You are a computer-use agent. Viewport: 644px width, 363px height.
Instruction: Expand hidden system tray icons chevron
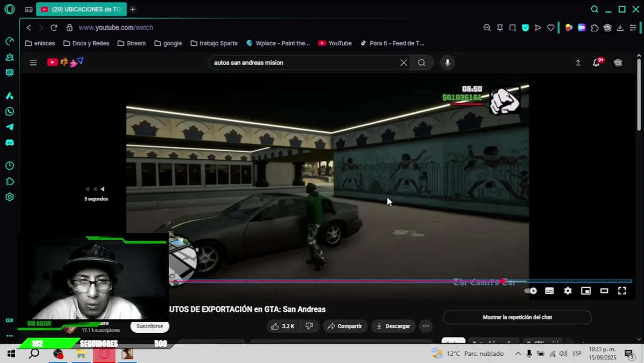pos(518,353)
